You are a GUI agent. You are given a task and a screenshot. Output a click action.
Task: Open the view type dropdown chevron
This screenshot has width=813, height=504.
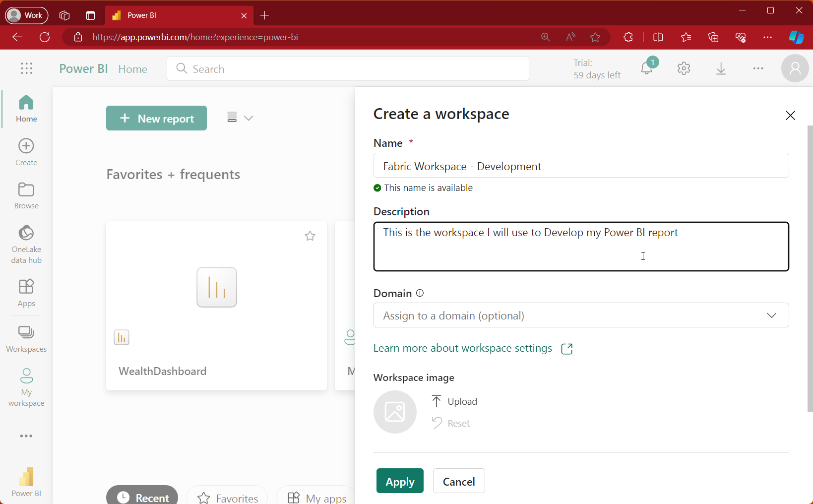(x=250, y=118)
